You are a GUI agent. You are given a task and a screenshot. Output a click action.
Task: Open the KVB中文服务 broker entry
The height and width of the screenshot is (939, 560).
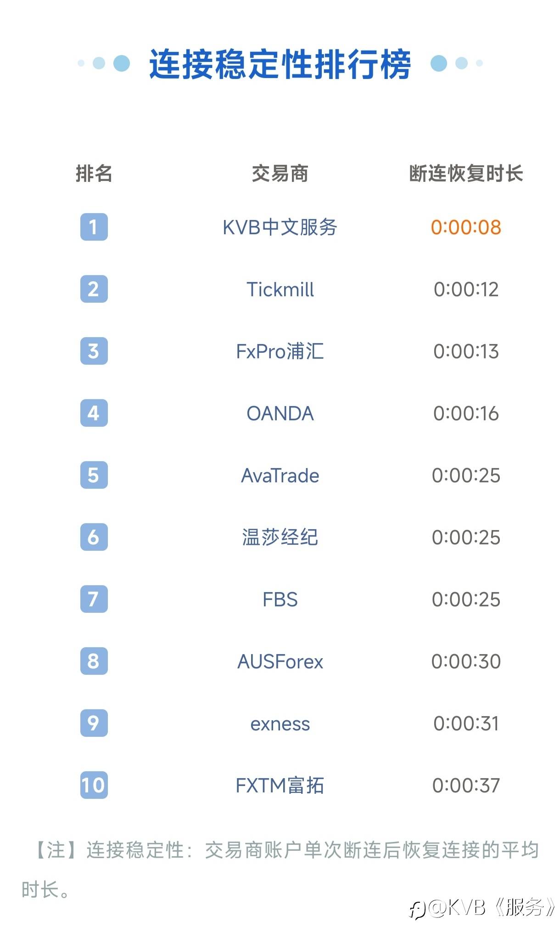pyautogui.click(x=280, y=227)
